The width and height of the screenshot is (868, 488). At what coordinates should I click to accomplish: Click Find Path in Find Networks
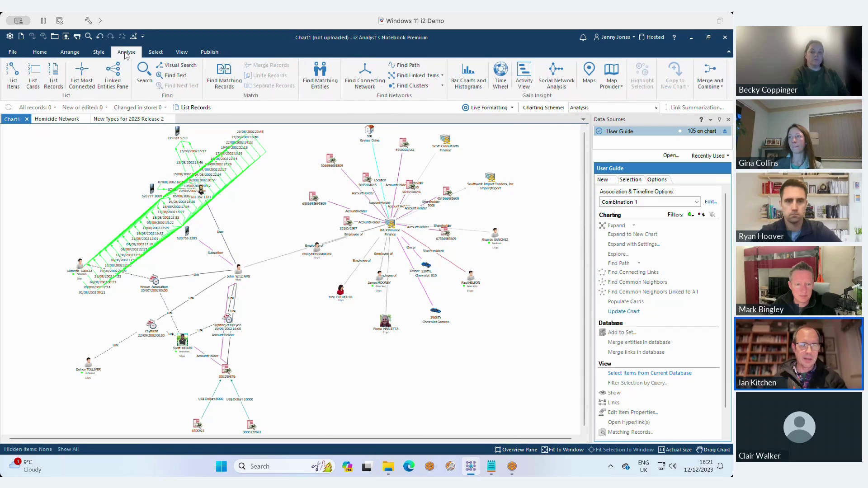404,65
